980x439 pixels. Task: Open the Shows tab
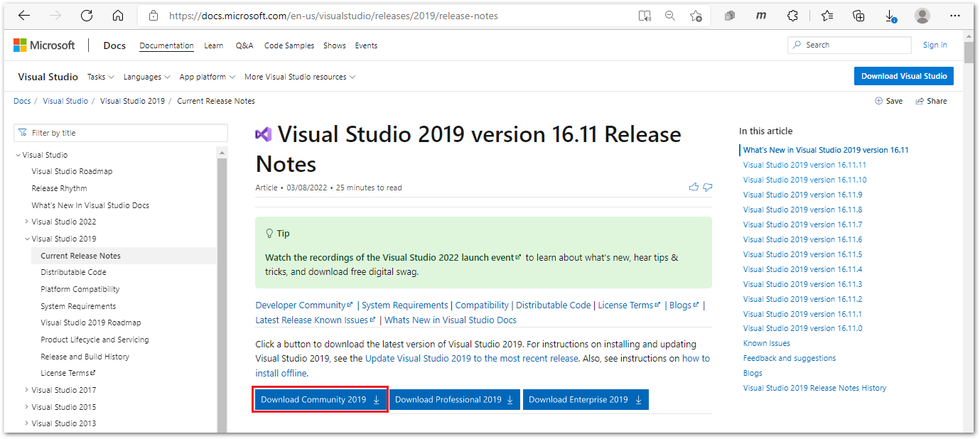click(335, 45)
